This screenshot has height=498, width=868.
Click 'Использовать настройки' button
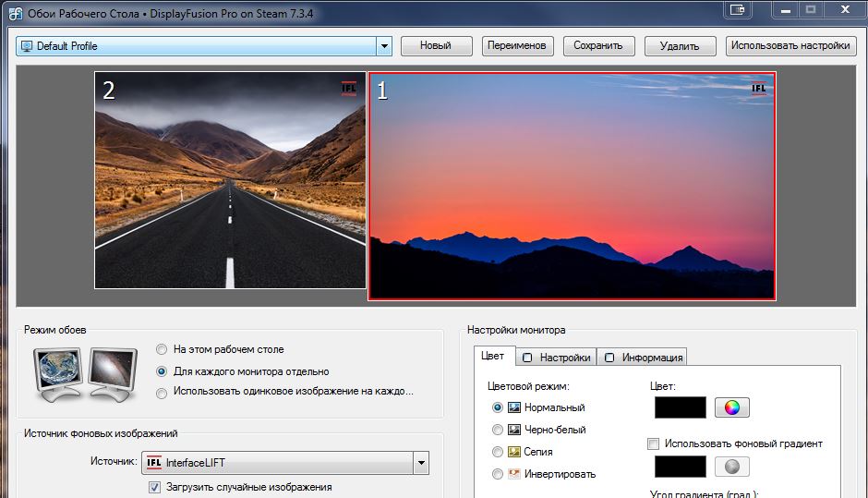click(790, 46)
